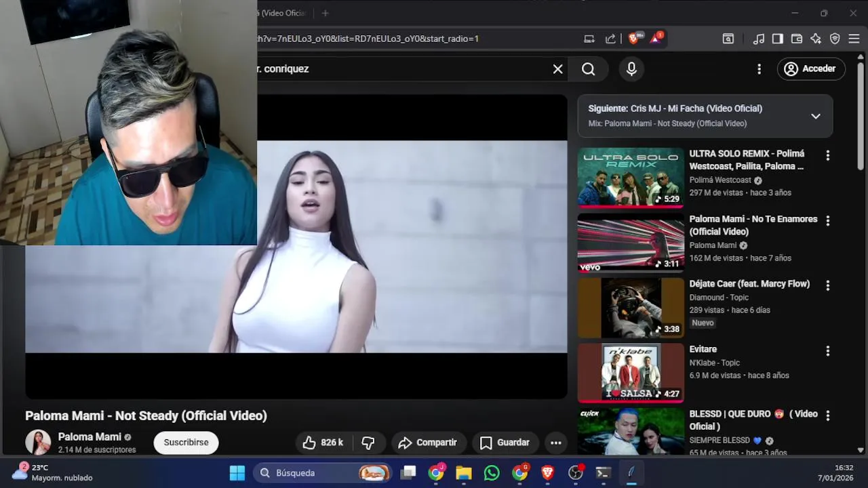Open Paloma Mami channel avatar

(38, 443)
